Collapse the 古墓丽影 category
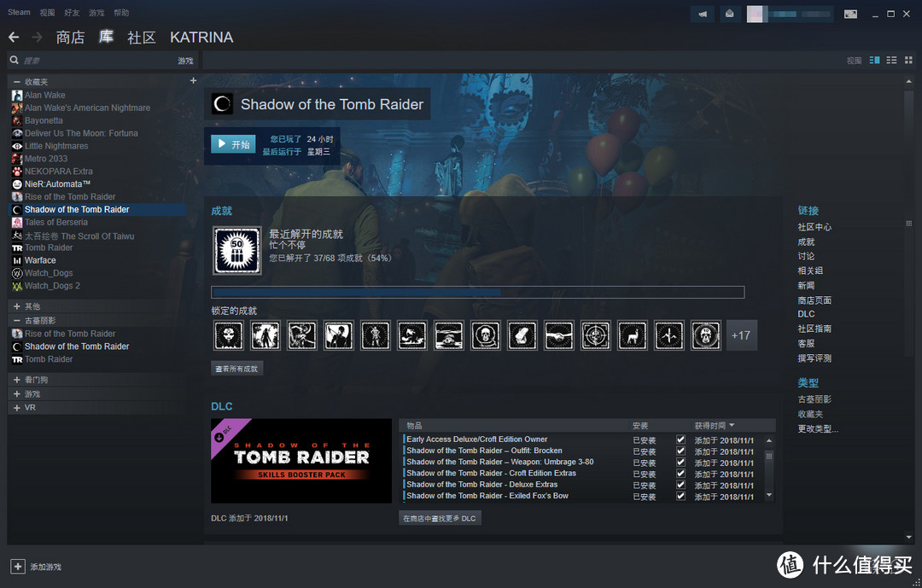The height and width of the screenshot is (588, 922). coord(16,321)
